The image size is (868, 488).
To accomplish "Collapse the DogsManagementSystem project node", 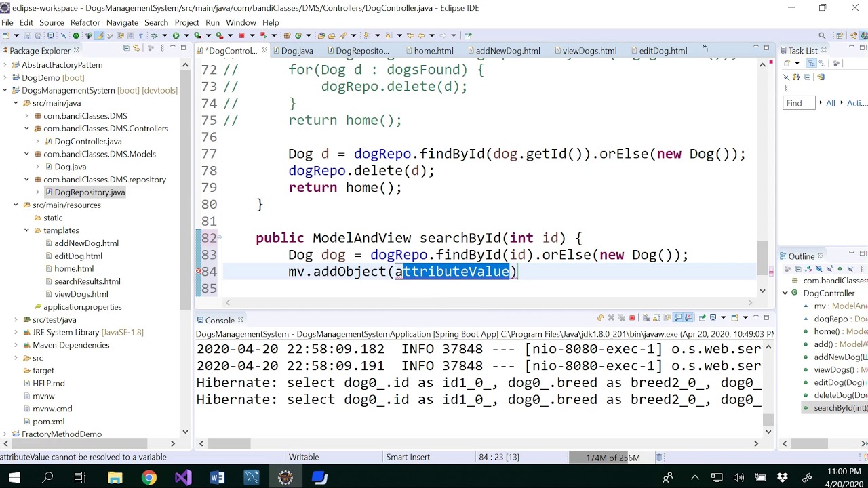I will (5, 91).
